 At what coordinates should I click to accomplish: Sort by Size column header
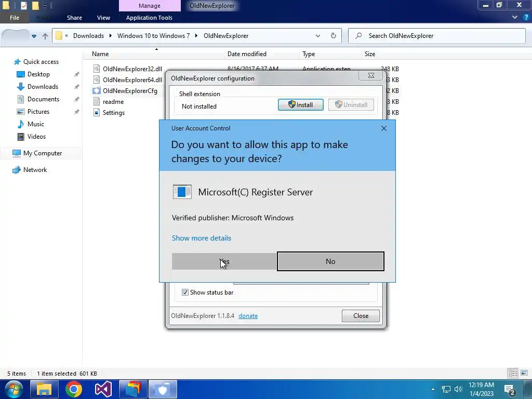click(x=370, y=54)
